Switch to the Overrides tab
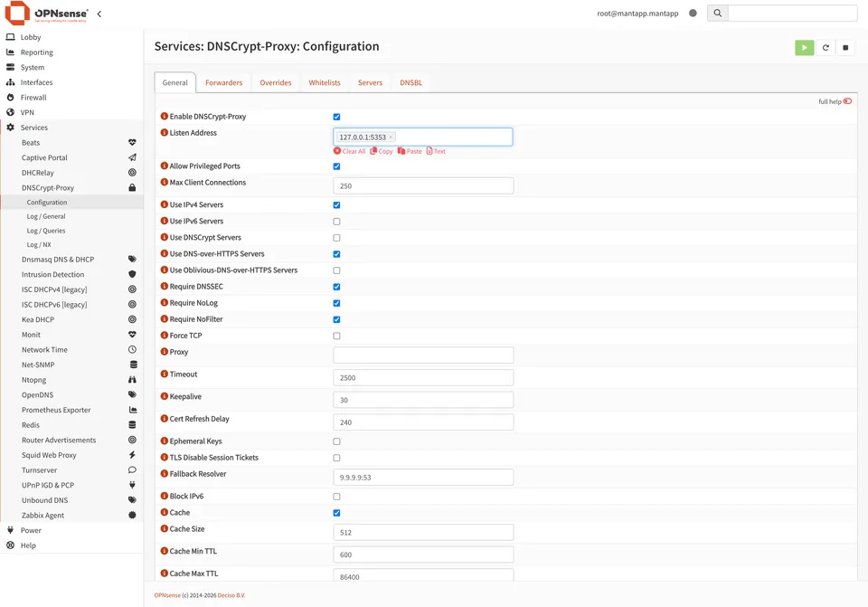Viewport: 868px width, 607px height. coord(275,82)
